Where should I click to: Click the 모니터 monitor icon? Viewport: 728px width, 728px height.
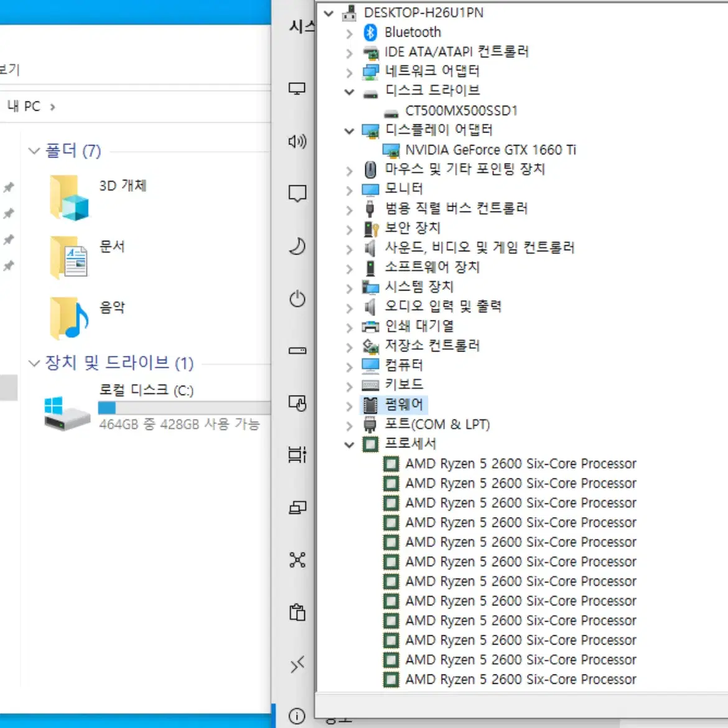tap(370, 189)
